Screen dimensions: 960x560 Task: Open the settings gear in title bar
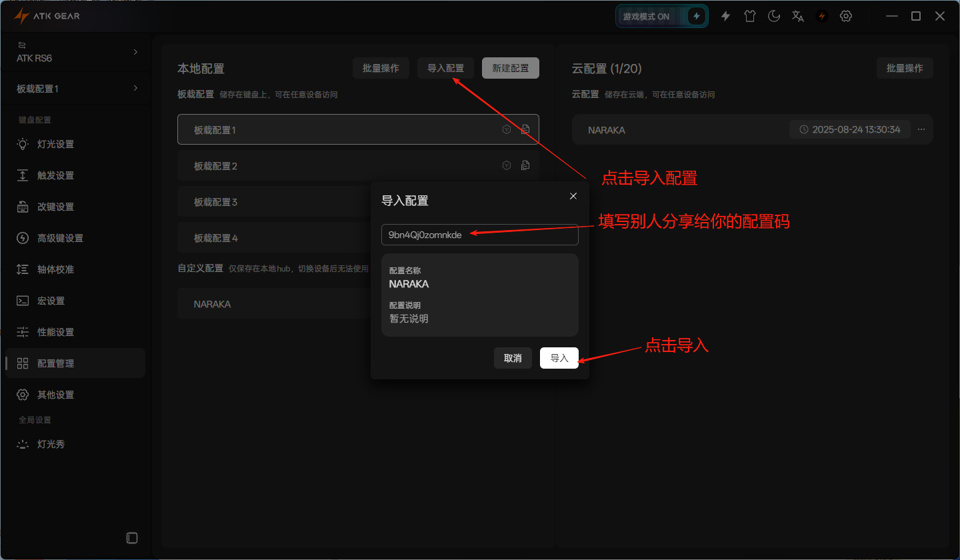pos(846,16)
